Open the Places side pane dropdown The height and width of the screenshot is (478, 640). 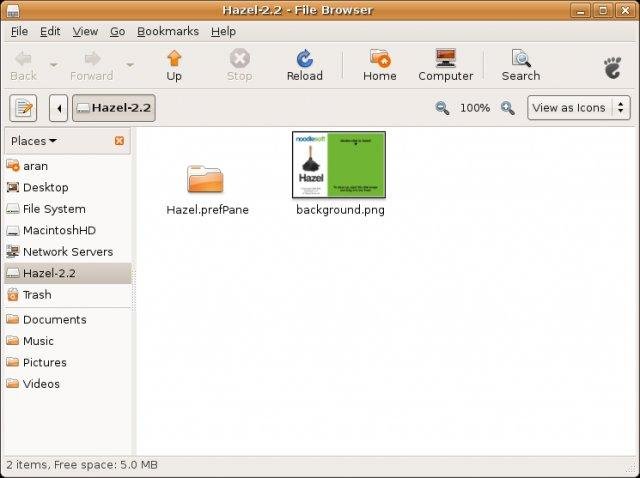pyautogui.click(x=34, y=141)
